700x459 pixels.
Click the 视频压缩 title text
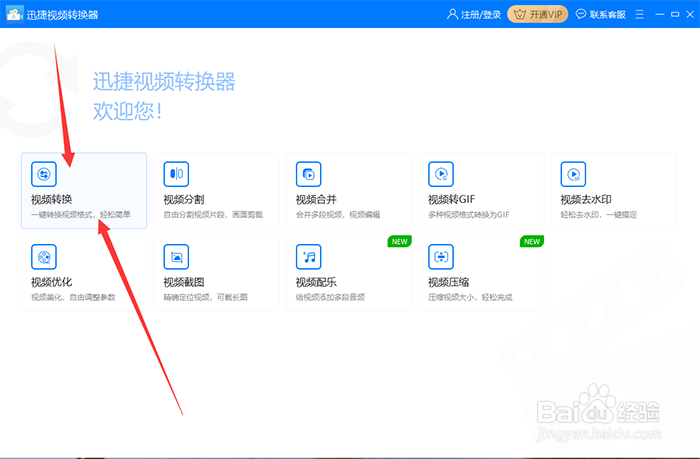coord(448,282)
